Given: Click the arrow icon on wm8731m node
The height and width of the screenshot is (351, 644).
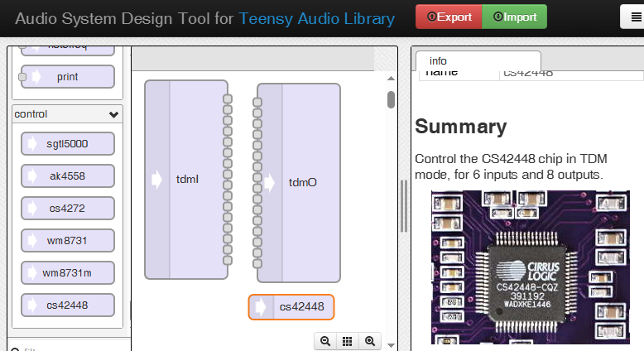Looking at the screenshot, I should (x=31, y=273).
